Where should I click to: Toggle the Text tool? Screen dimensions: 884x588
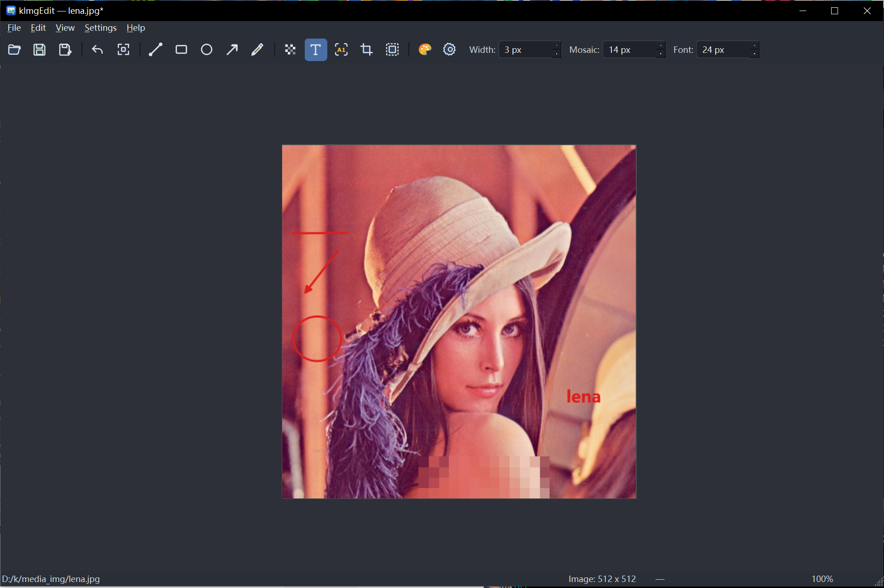(x=316, y=50)
